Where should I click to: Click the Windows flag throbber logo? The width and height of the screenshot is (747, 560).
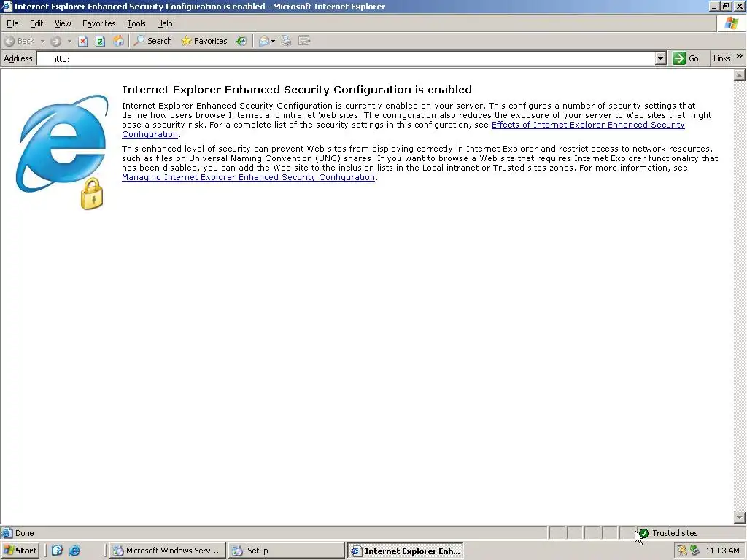[x=731, y=23]
